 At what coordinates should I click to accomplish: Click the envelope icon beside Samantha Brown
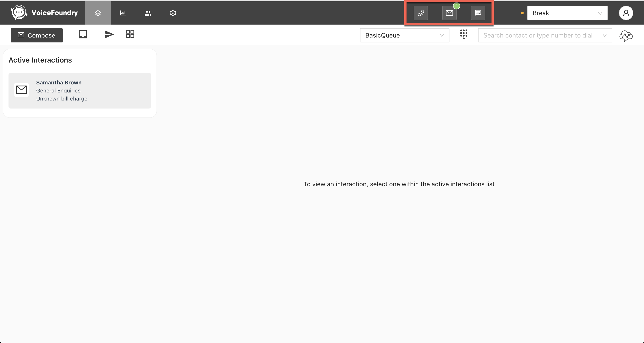tap(21, 90)
